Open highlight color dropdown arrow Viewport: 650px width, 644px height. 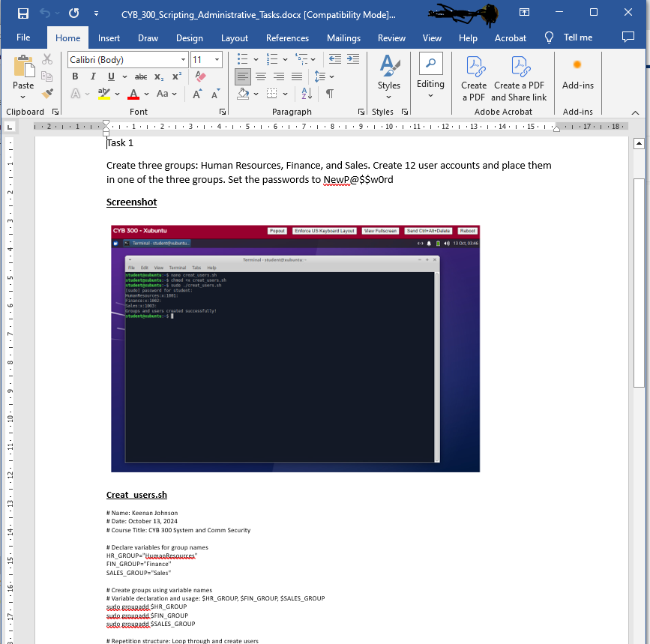pyautogui.click(x=117, y=94)
